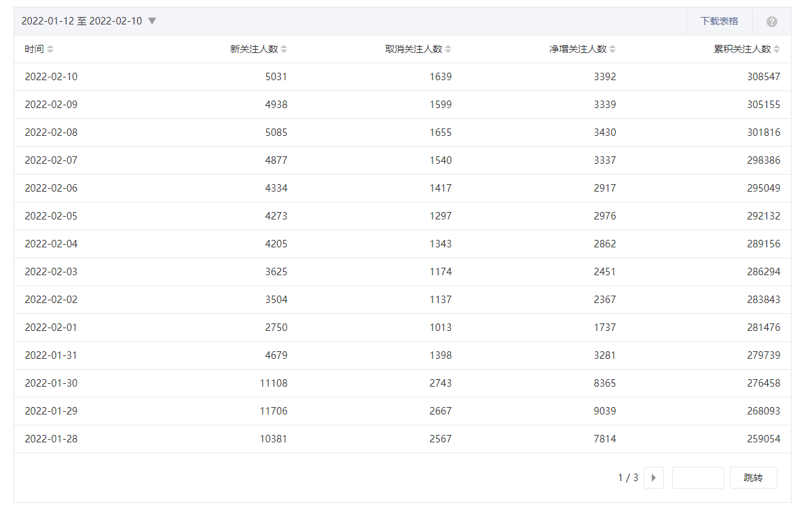Click 下载表格 to download the table
812x511 pixels.
point(719,21)
